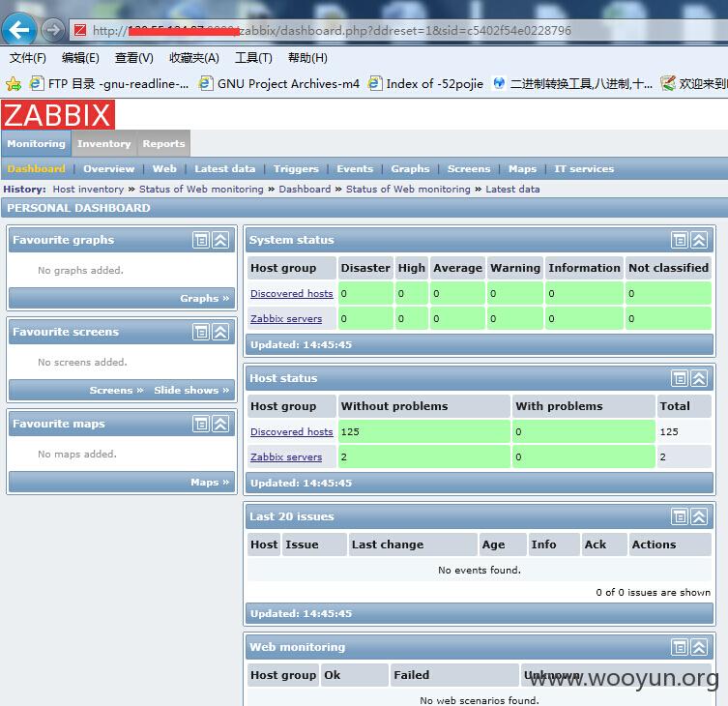The width and height of the screenshot is (728, 706).
Task: Select the Graphs submenu item
Action: [x=410, y=168]
